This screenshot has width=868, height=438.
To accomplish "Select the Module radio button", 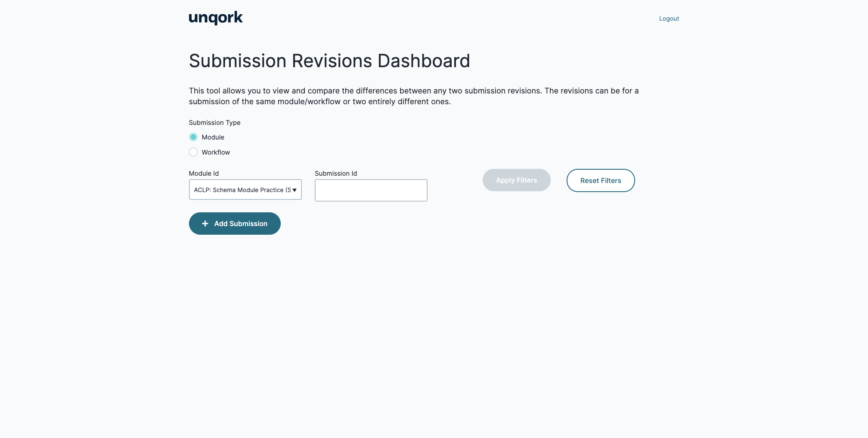I will [193, 137].
